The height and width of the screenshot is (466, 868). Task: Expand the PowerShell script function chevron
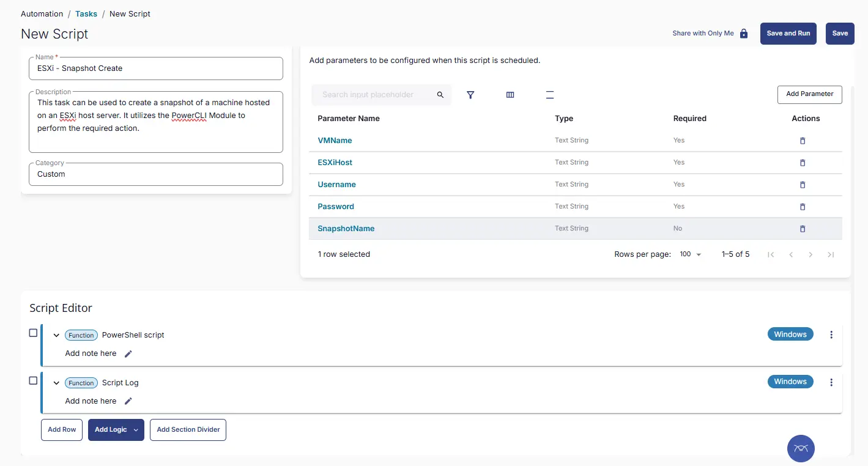tap(56, 335)
